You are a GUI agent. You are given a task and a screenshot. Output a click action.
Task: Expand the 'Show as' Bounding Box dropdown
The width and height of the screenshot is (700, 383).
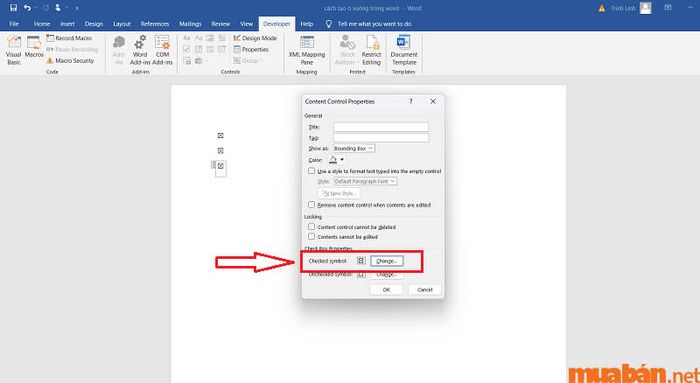354,148
